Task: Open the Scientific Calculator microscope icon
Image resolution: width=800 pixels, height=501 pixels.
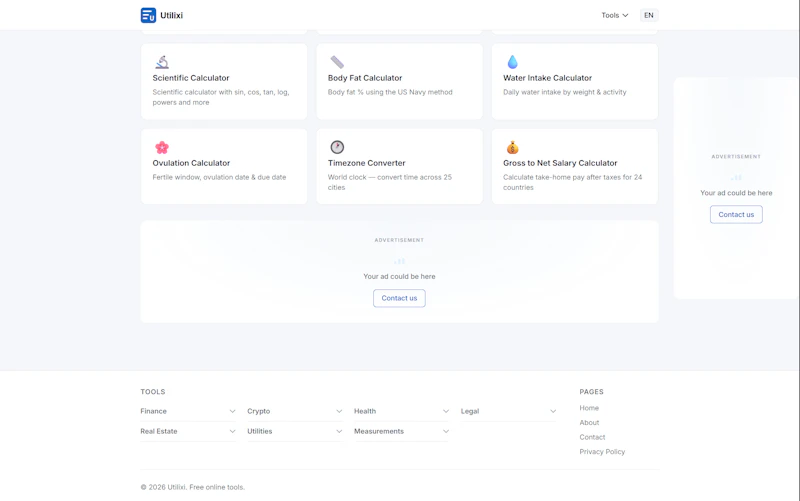Action: tap(162, 62)
